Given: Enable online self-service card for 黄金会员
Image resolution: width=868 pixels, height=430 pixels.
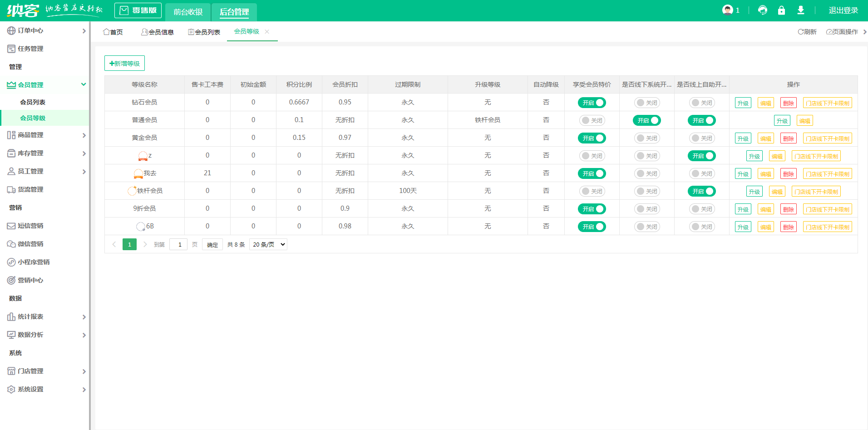Looking at the screenshot, I should click(701, 138).
